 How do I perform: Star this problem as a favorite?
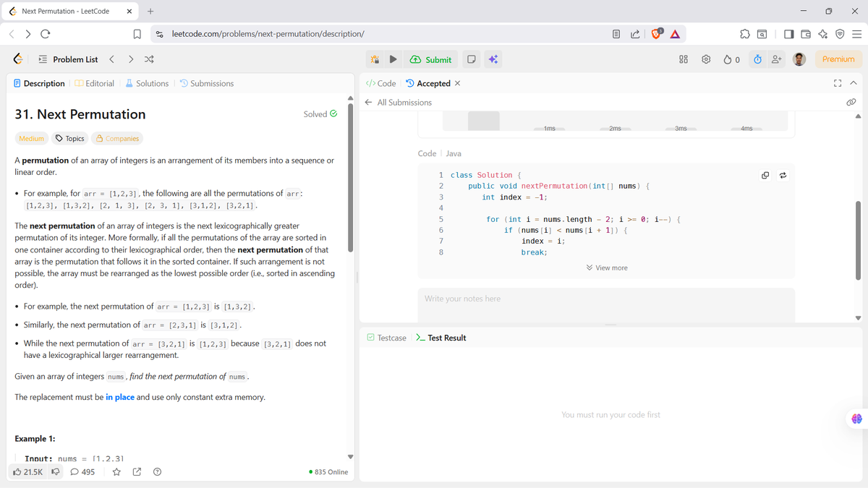(x=116, y=472)
